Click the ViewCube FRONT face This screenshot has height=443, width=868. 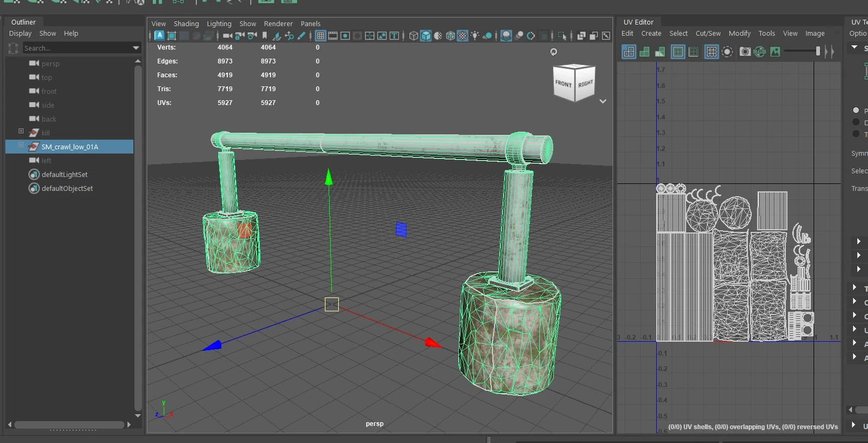564,84
